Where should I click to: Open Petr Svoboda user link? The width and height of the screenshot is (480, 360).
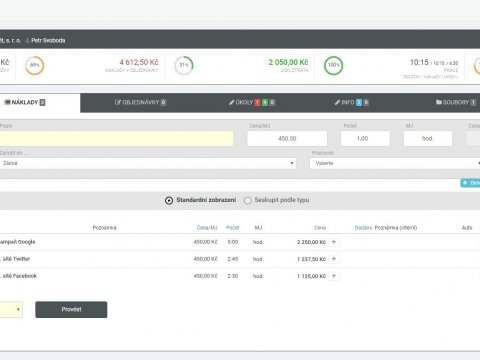click(48, 41)
